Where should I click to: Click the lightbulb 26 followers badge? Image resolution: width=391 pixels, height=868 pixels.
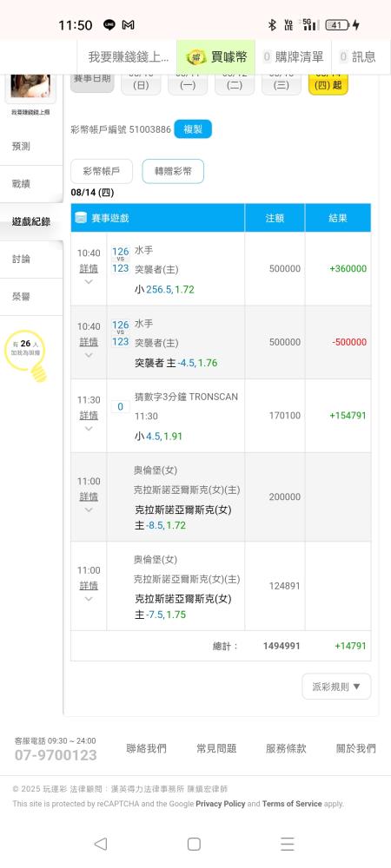(x=26, y=355)
